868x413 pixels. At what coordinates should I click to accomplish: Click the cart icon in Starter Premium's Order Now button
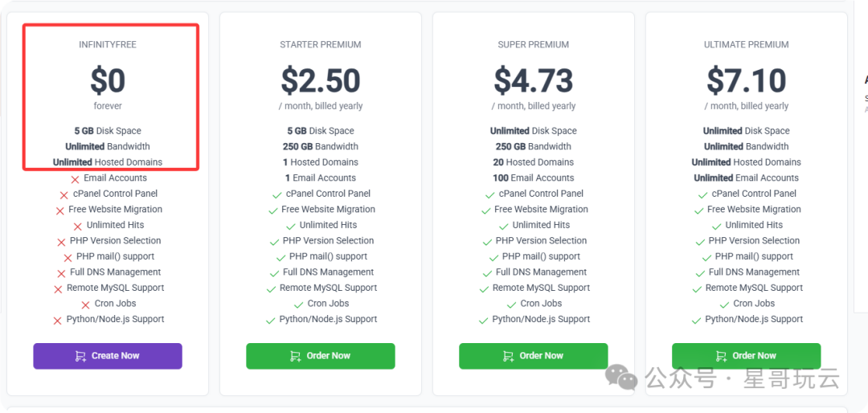[x=295, y=356]
